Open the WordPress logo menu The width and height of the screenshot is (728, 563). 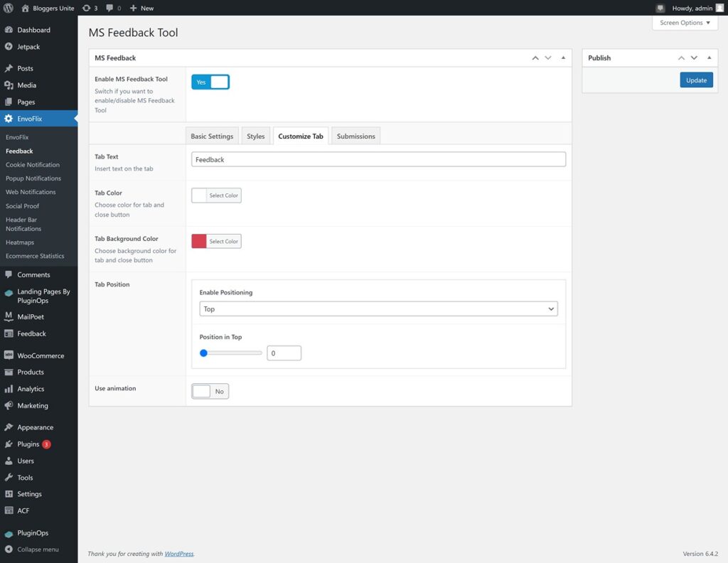click(x=7, y=8)
